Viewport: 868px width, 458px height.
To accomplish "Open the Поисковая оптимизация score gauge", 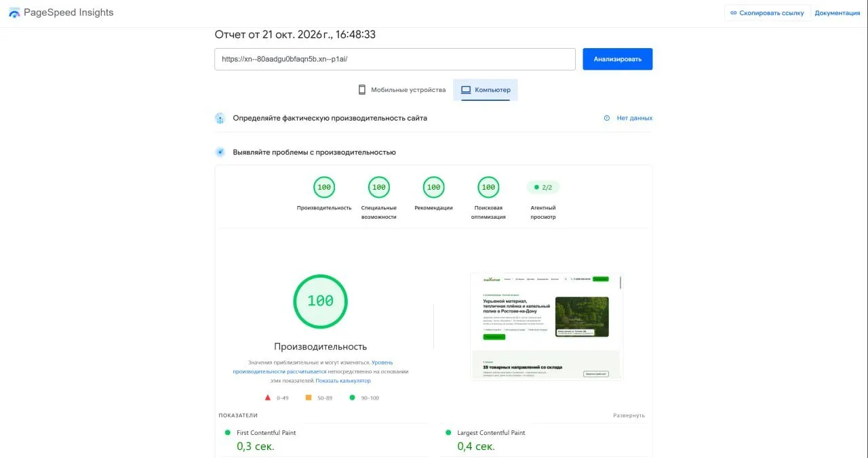I will [488, 188].
